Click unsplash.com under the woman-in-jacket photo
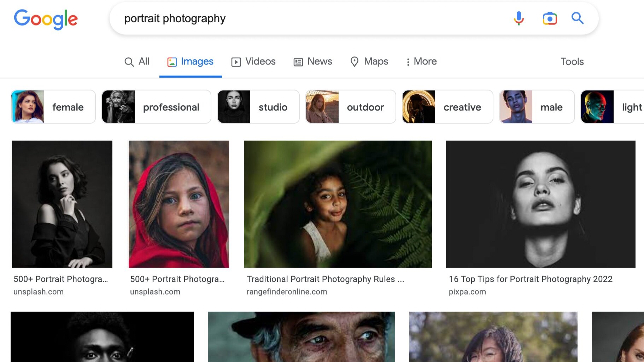This screenshot has height=362, width=644. pos(39,292)
